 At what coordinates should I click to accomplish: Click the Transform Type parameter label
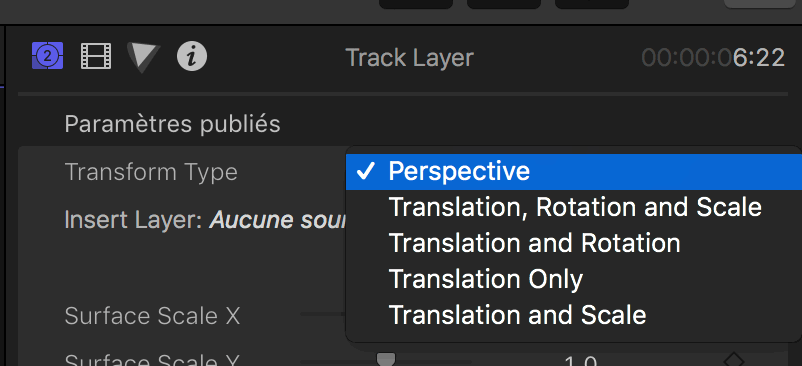click(151, 172)
